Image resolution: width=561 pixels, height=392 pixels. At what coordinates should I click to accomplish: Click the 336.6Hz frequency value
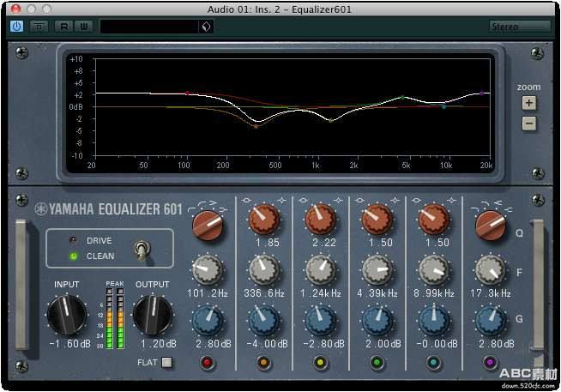coord(264,293)
